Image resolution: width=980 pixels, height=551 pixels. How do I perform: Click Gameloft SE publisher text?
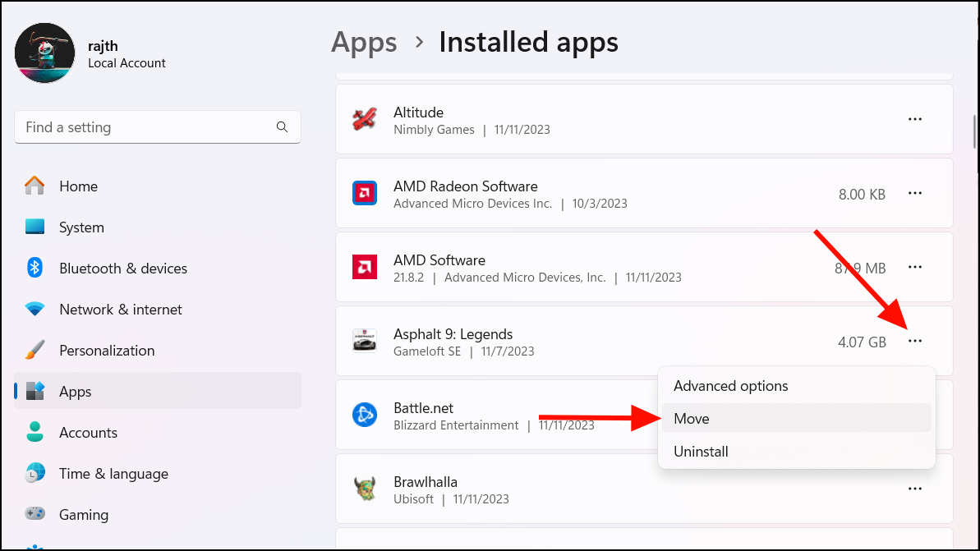point(427,351)
